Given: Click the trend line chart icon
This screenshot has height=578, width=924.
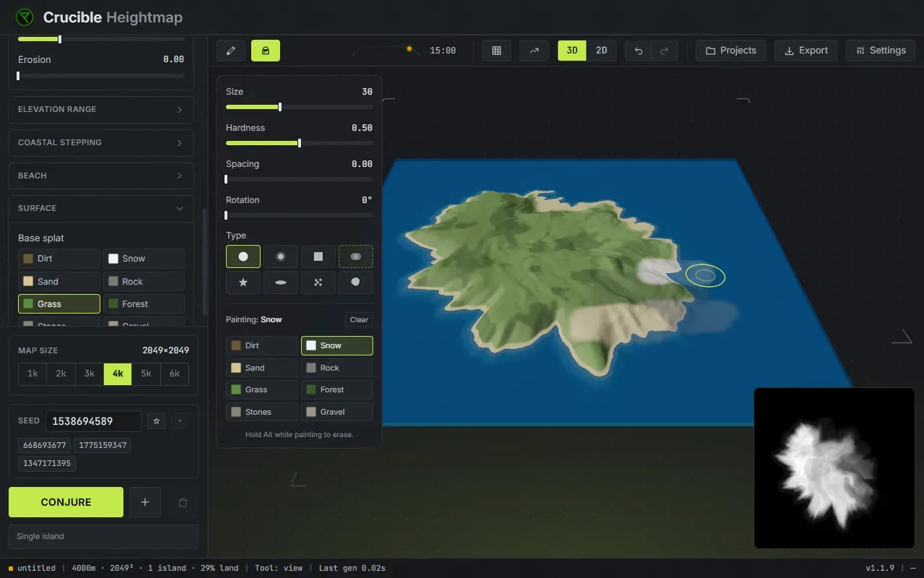Looking at the screenshot, I should pos(534,51).
